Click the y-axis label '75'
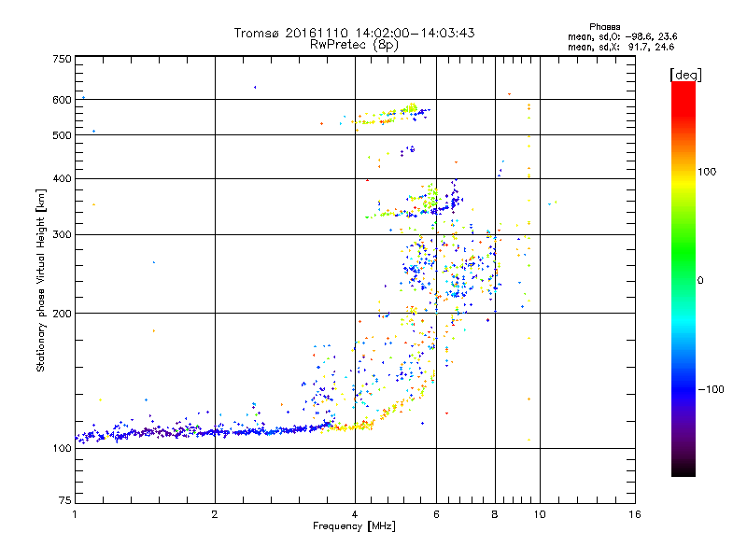The height and width of the screenshot is (560, 747). click(x=65, y=500)
